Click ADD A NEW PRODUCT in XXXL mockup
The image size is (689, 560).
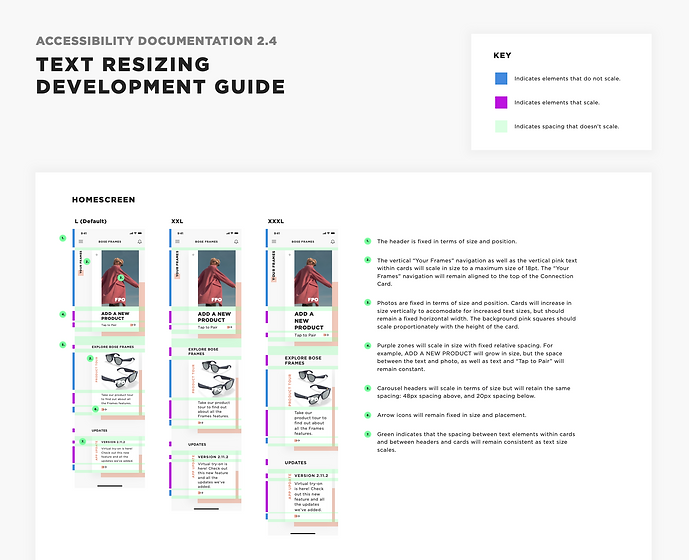(309, 321)
